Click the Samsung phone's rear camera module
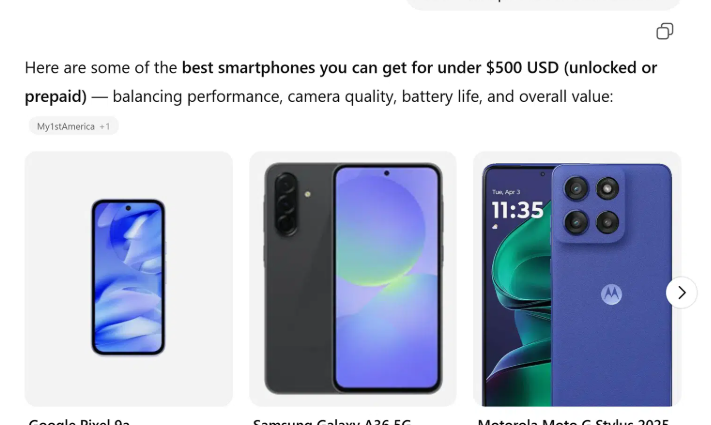 (286, 204)
